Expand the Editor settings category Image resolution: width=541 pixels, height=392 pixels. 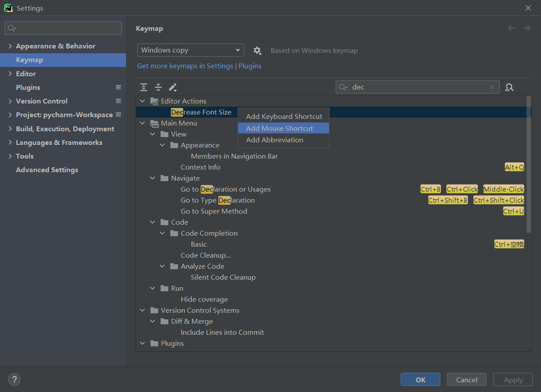coord(10,74)
